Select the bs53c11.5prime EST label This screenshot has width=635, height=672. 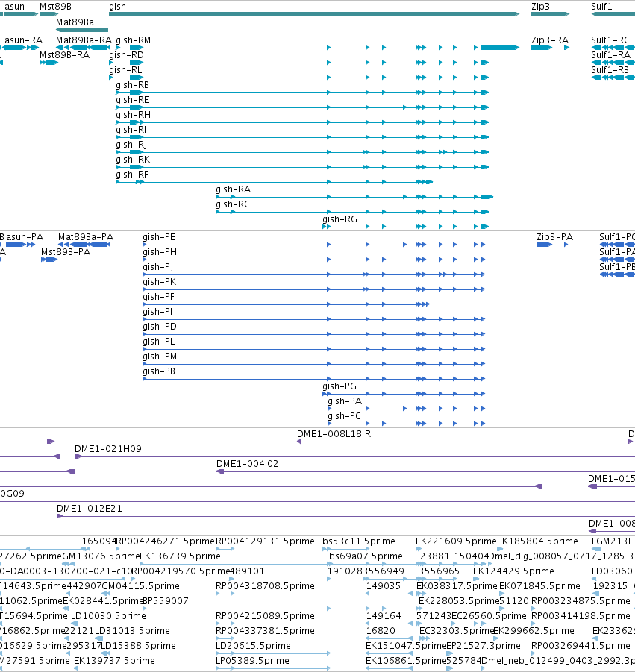pyautogui.click(x=359, y=541)
